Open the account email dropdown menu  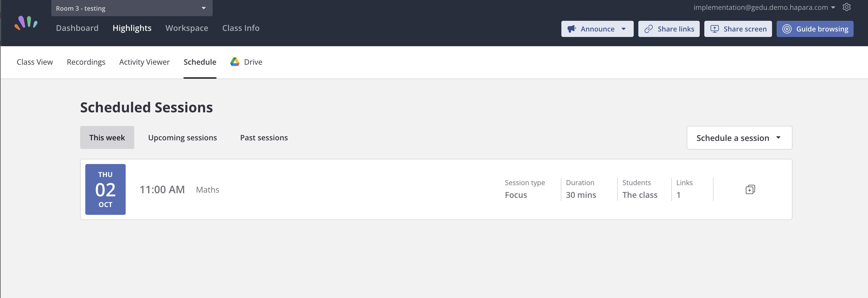click(764, 8)
